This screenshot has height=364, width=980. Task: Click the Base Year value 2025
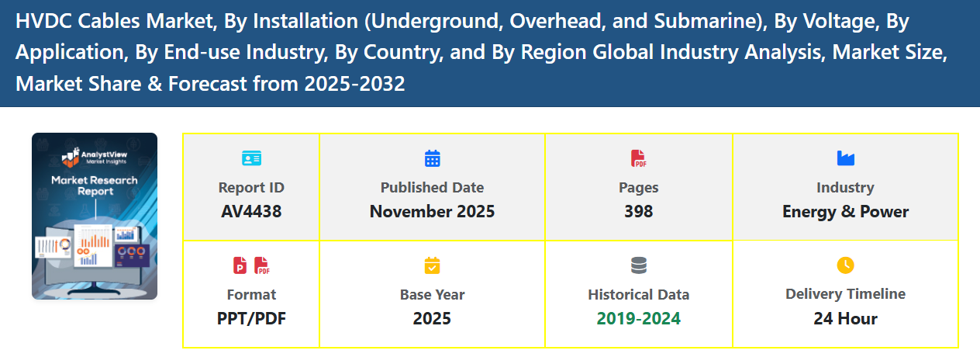coord(432,318)
